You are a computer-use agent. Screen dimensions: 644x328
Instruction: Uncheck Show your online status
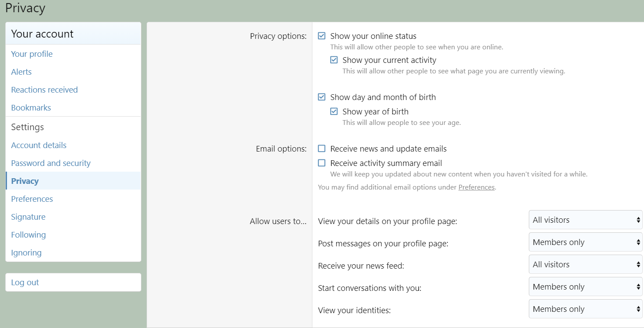coord(322,36)
